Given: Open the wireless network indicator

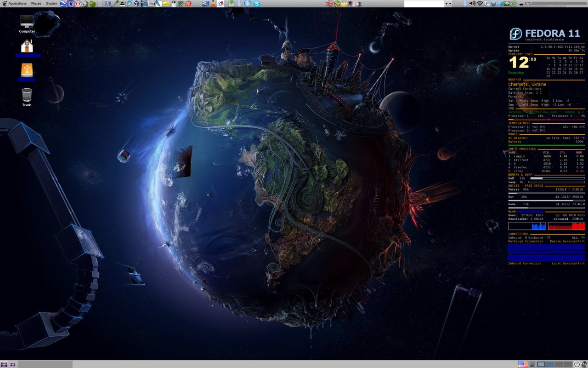Looking at the screenshot, I should coord(480,4).
